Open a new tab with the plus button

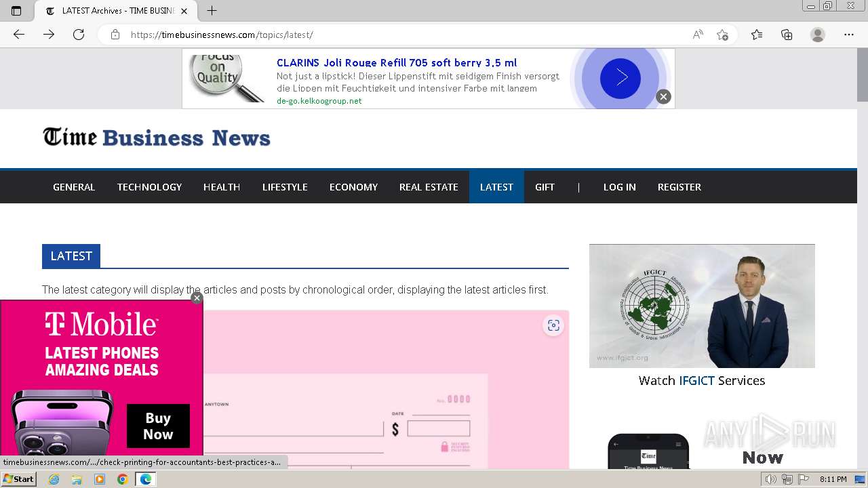pyautogui.click(x=212, y=11)
